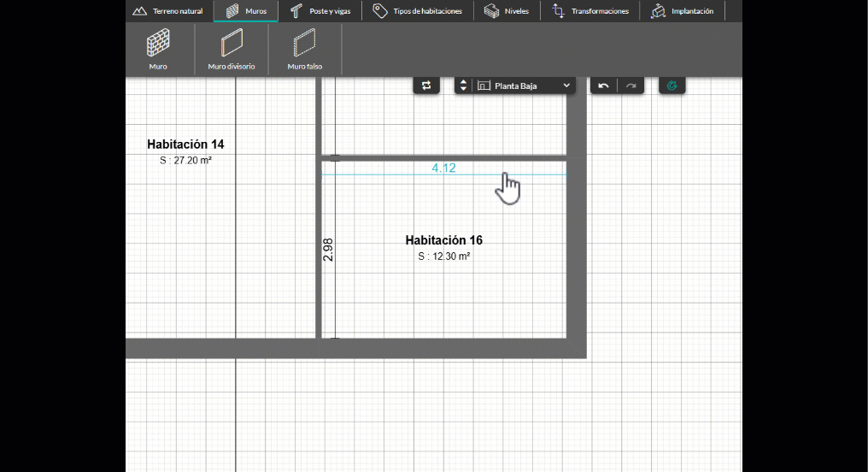Screen dimensions: 868x472
Task: Open the Transformaciones tab
Action: click(590, 11)
